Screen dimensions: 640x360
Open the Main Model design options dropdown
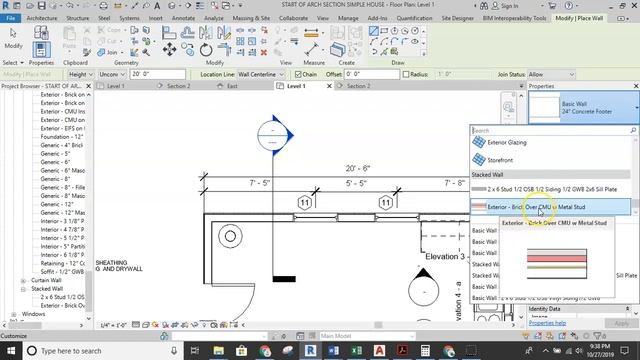click(x=367, y=336)
